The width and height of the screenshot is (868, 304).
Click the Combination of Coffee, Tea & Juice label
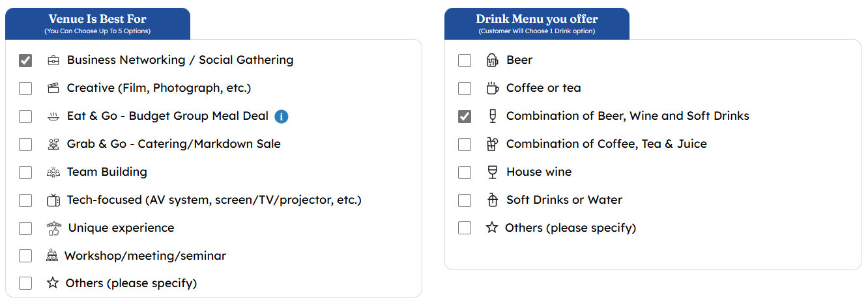607,144
